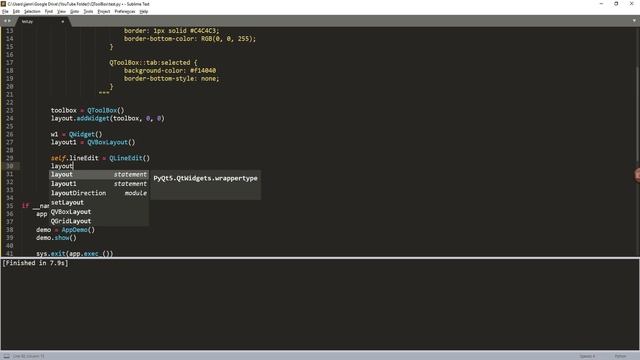The height and width of the screenshot is (360, 640).
Task: Open the Edit menu
Action: [16, 11]
